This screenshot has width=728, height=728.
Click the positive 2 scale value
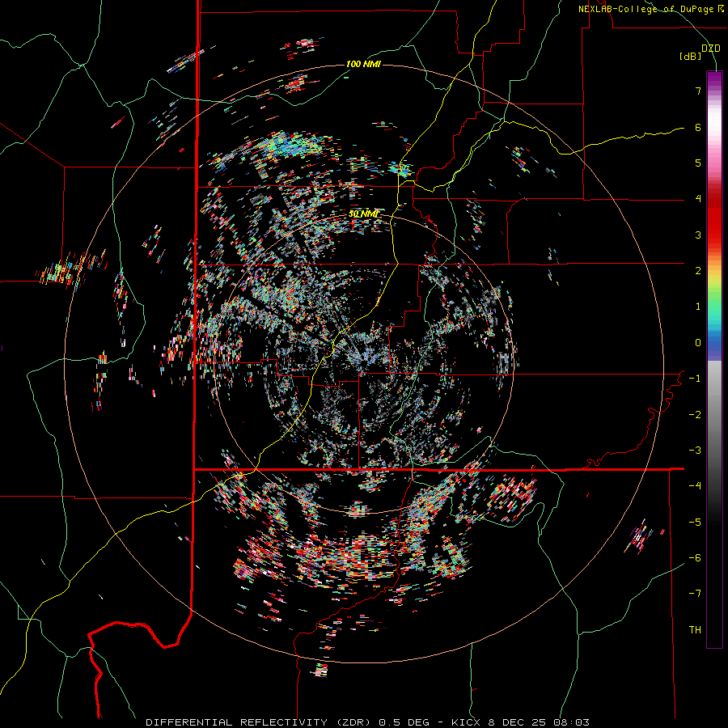(698, 271)
